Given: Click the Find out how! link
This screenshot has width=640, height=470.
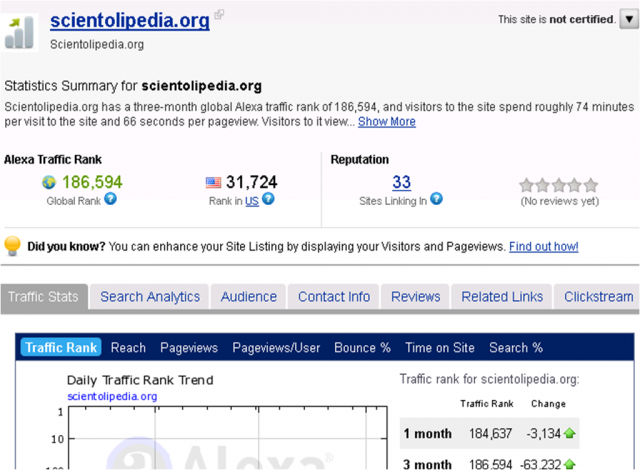Looking at the screenshot, I should 543,247.
